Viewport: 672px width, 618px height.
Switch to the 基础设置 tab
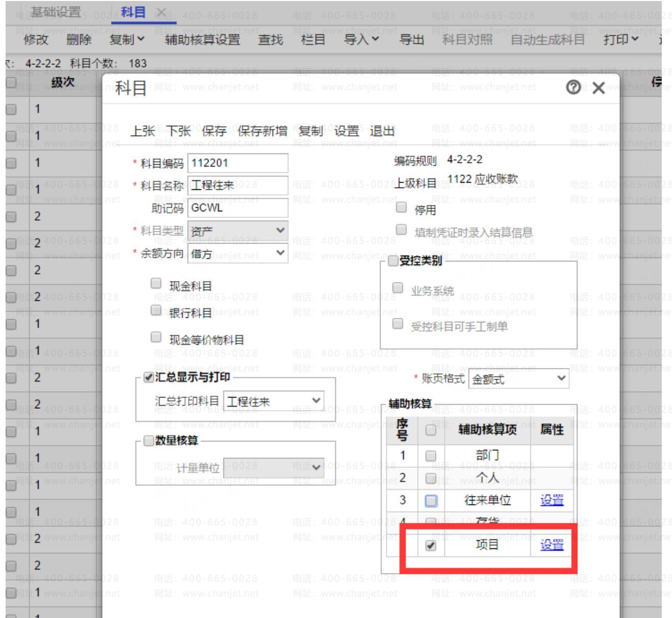pos(55,12)
